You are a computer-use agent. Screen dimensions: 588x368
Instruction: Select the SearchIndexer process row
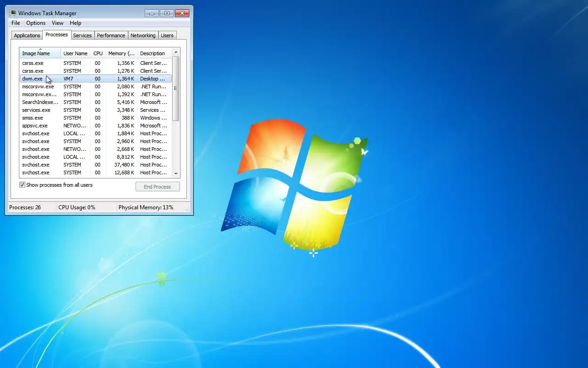click(x=96, y=102)
